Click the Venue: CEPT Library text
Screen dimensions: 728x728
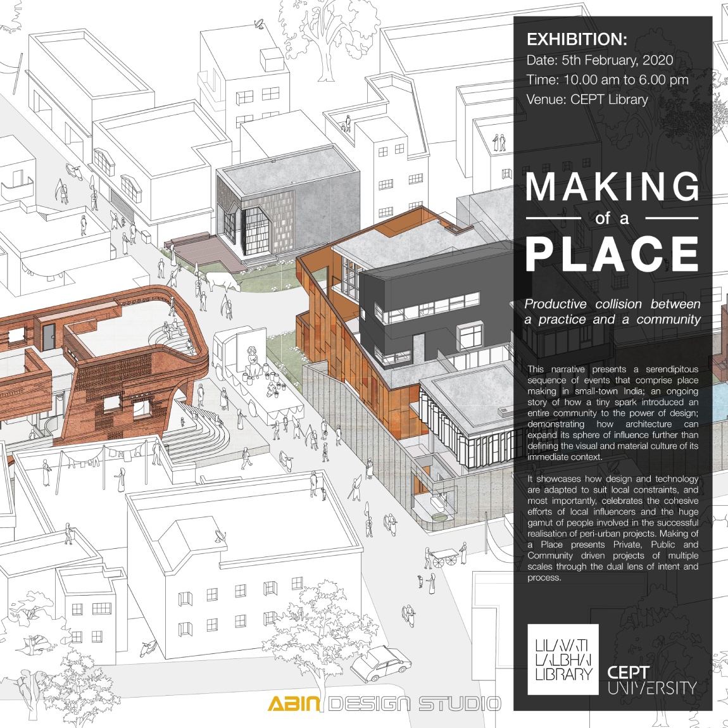[x=587, y=99]
